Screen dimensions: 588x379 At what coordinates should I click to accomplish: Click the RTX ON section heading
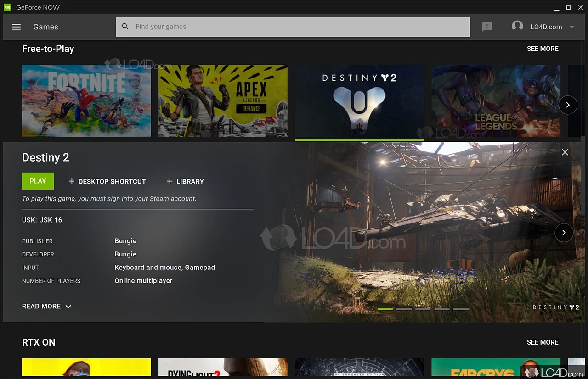point(39,342)
